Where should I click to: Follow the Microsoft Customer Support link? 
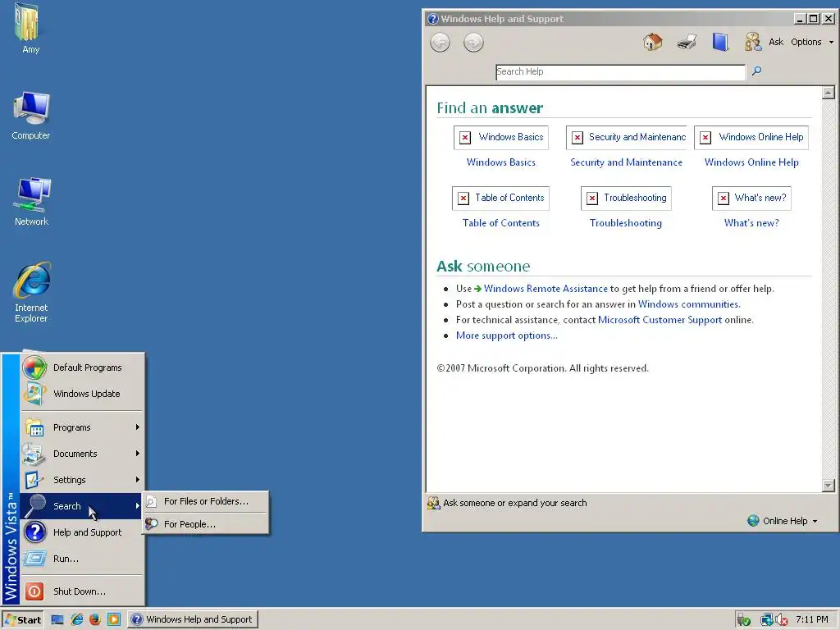pos(660,320)
